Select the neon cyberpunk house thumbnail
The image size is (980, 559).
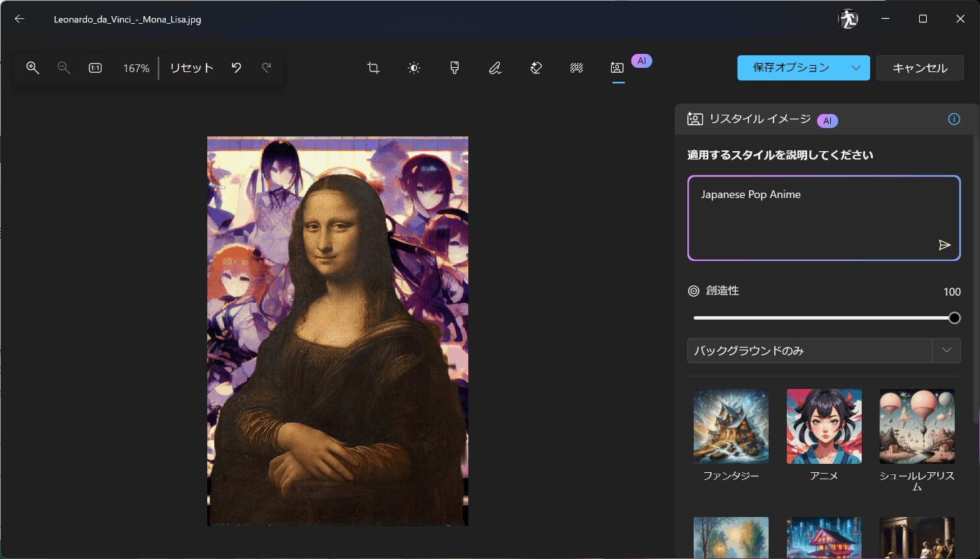click(x=824, y=537)
